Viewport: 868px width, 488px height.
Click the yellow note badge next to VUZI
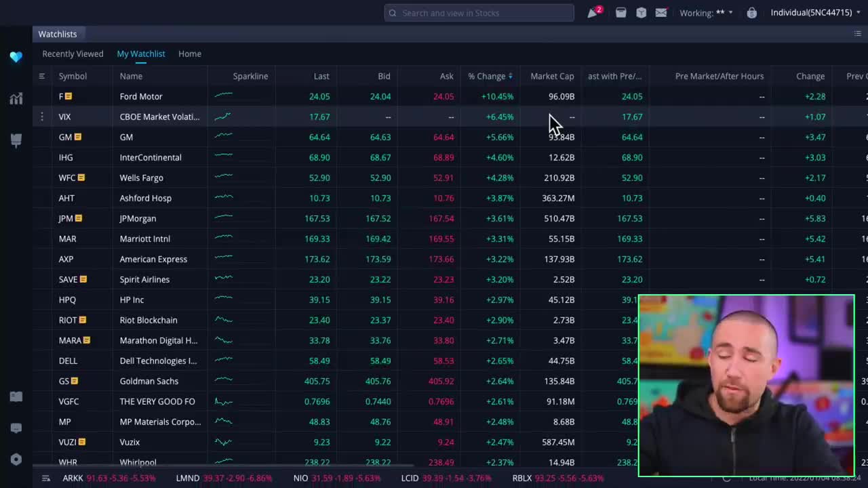(x=82, y=442)
